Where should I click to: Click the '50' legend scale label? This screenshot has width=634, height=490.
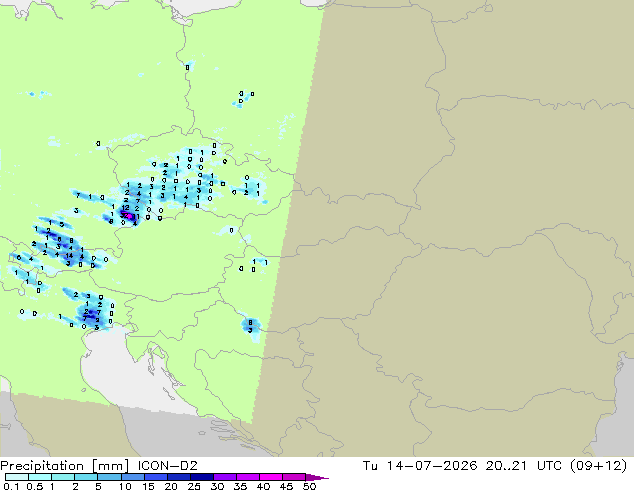(x=309, y=486)
